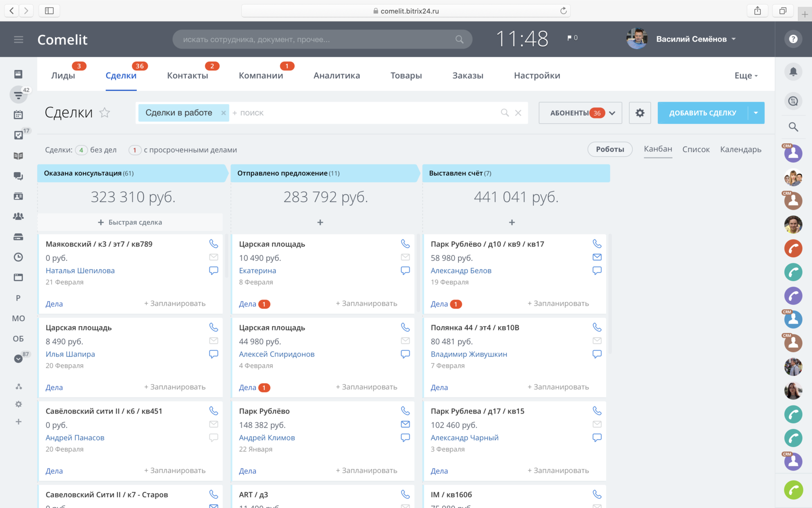The width and height of the screenshot is (812, 508).
Task: Open the Товары tab
Action: [406, 75]
